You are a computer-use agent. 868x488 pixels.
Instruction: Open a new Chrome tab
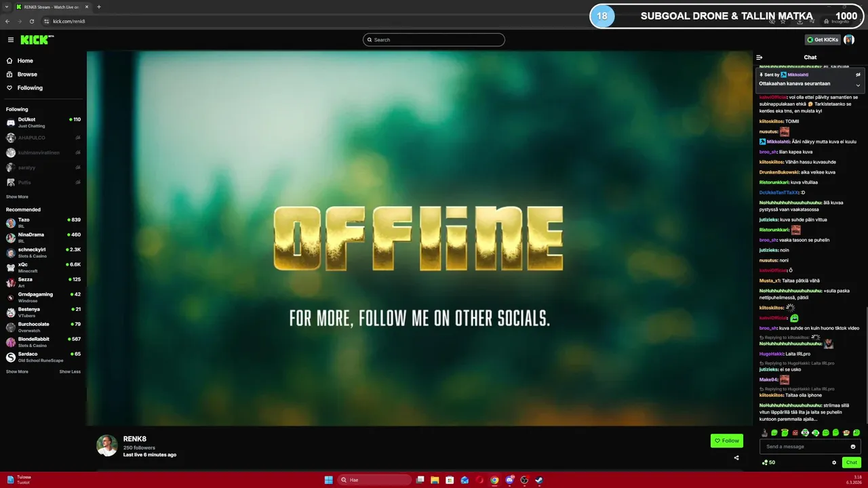click(x=99, y=7)
